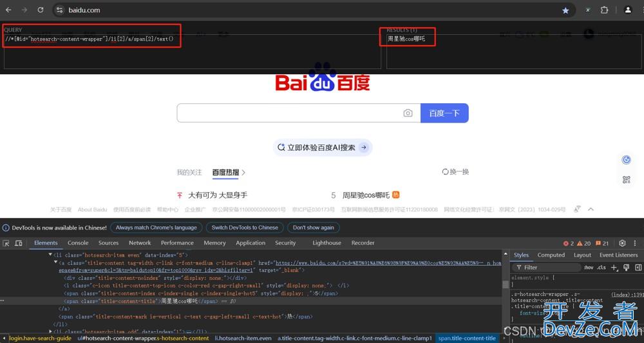644x343 pixels.
Task: Open the round assistant icon on right edge
Action: [x=626, y=160]
